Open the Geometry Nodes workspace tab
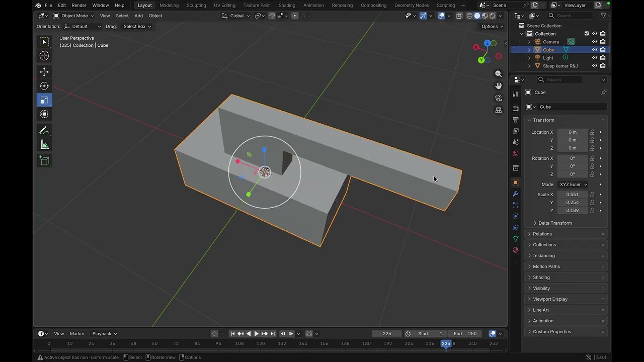Screen dimensions: 644x362 (412, 5)
